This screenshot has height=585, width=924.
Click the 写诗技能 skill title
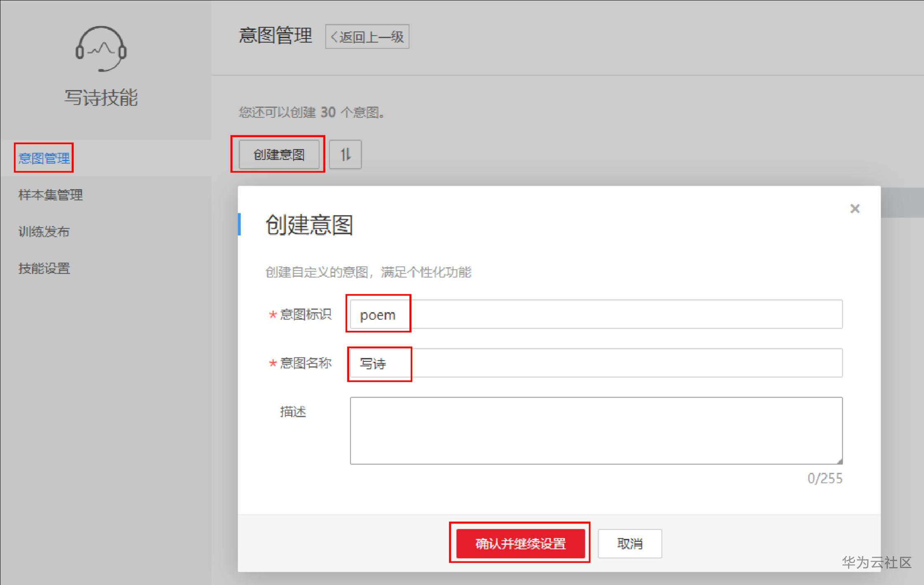[x=101, y=98]
